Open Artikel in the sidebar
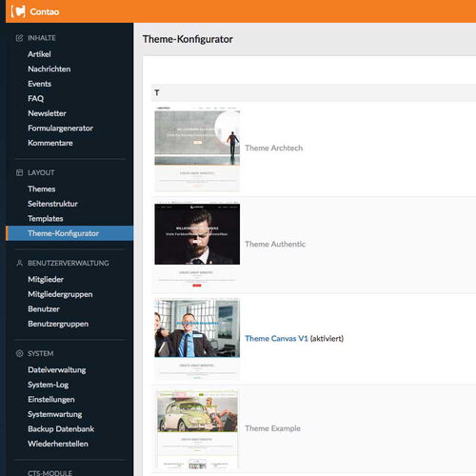The width and height of the screenshot is (476, 476). 39,54
